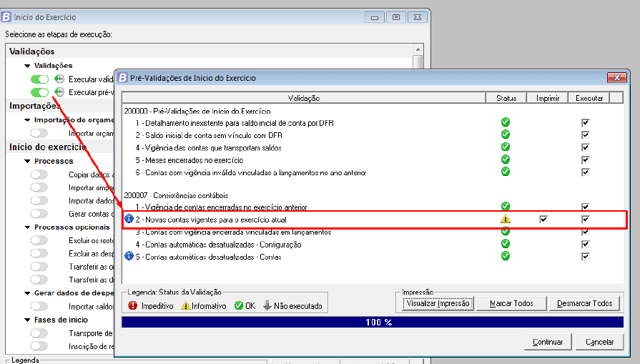Click the app logo in Pré-Validações title bar
This screenshot has width=640, height=364.
point(122,77)
